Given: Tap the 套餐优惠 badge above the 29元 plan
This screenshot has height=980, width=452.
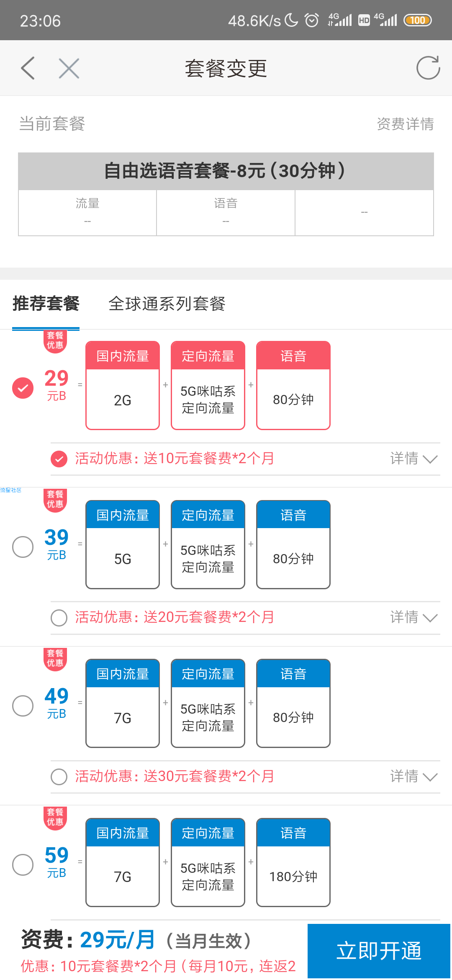Looking at the screenshot, I should [x=55, y=341].
